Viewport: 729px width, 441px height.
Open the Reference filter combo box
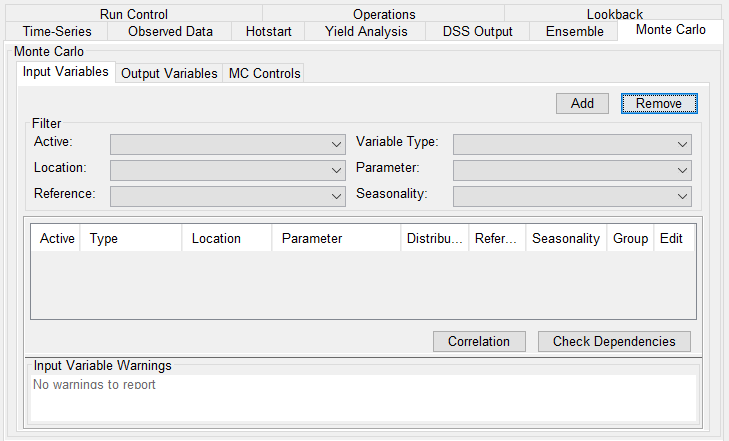point(228,196)
